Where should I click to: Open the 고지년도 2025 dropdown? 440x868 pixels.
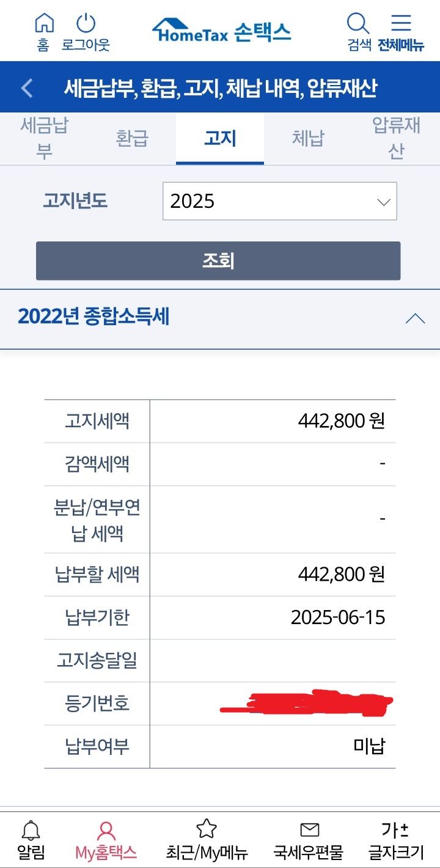[x=280, y=201]
